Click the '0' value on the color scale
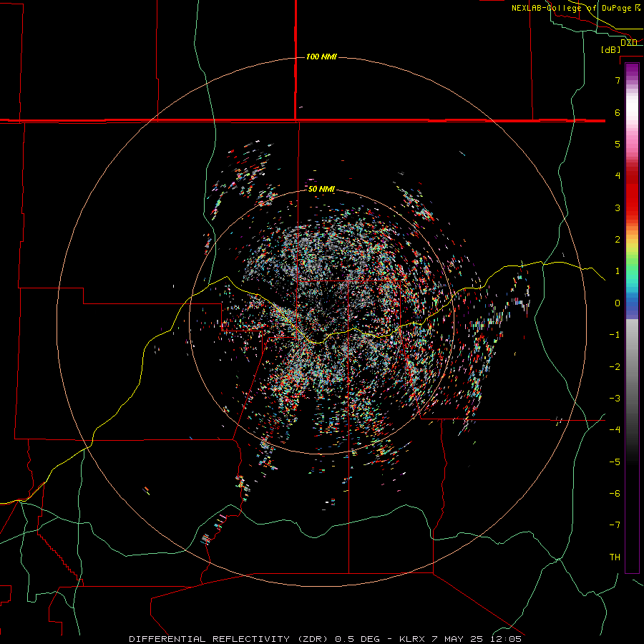644x644 pixels. [x=618, y=303]
